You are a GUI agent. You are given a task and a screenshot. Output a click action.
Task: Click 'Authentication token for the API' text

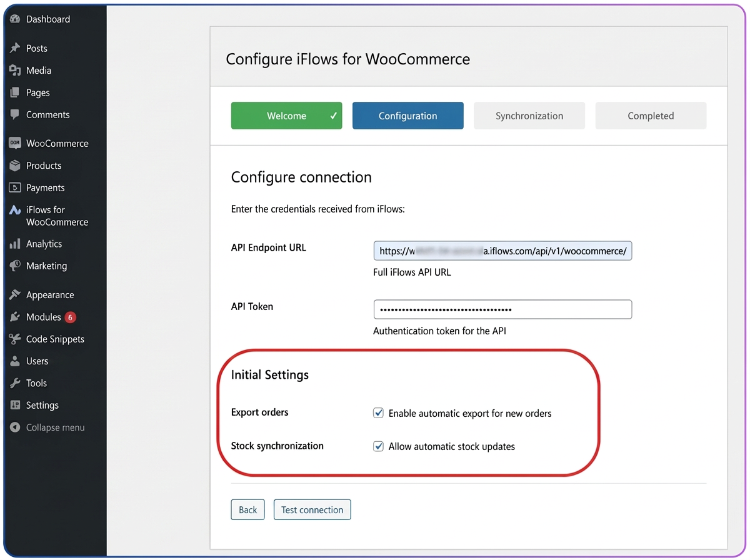click(x=439, y=331)
